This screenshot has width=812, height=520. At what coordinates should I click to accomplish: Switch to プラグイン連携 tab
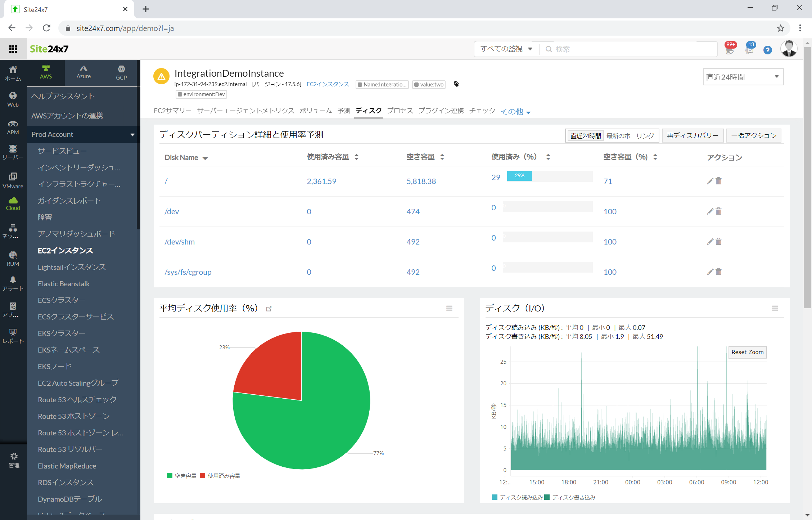click(441, 111)
